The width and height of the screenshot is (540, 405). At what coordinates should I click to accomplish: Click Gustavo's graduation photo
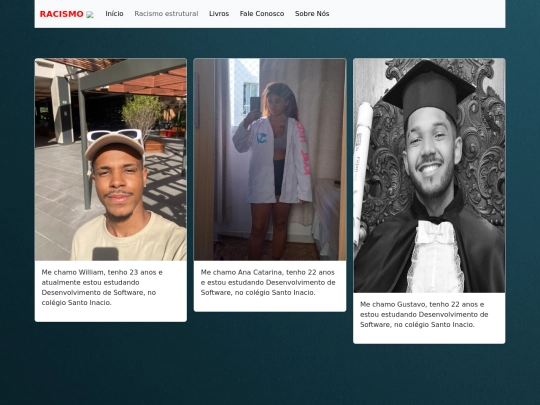[x=429, y=176]
